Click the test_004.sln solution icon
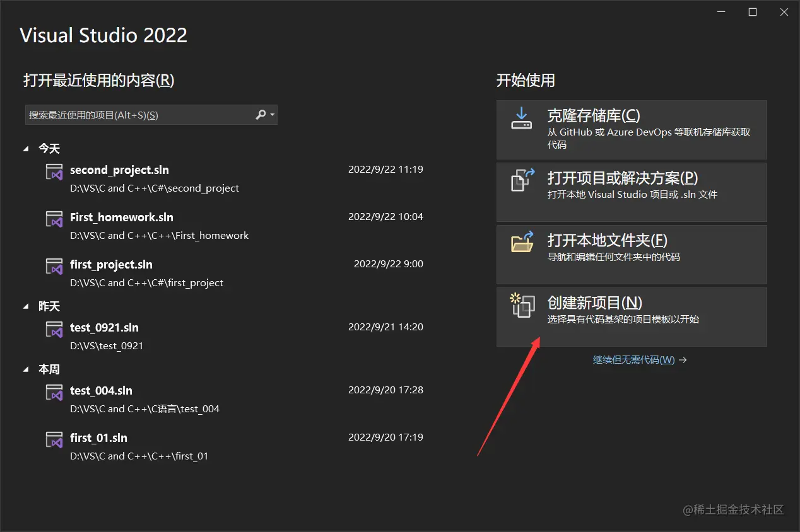800x532 pixels. (54, 392)
